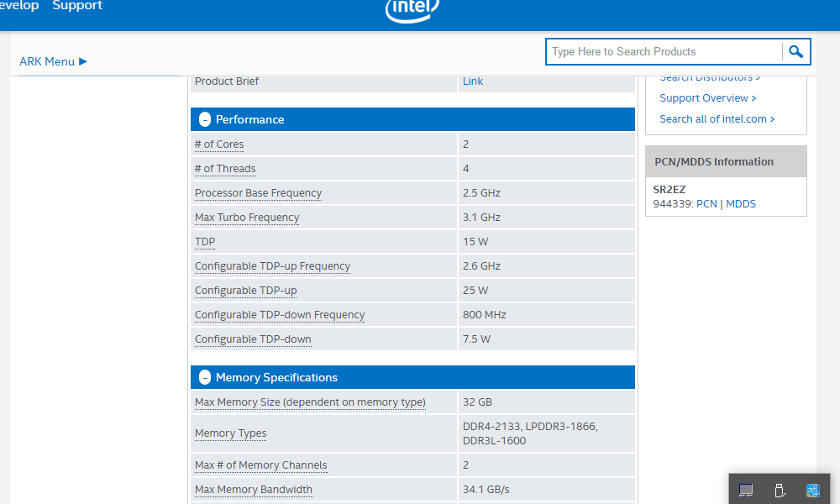Screen dimensions: 840x504
Task: Click the Memory Types label
Action: point(230,433)
